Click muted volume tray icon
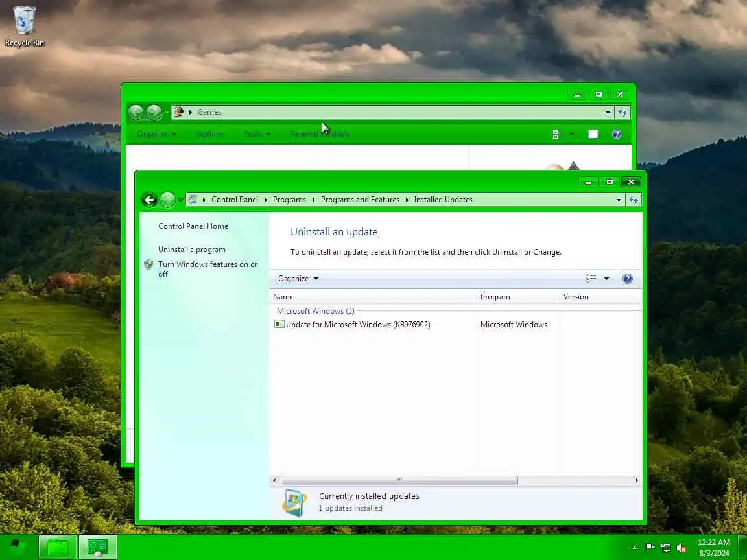Image resolution: width=747 pixels, height=560 pixels. pos(682,548)
